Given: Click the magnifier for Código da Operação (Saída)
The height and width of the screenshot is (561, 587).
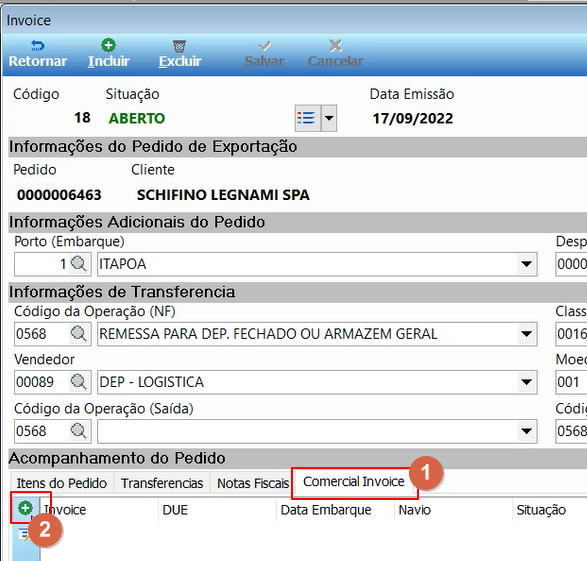Looking at the screenshot, I should [x=79, y=431].
